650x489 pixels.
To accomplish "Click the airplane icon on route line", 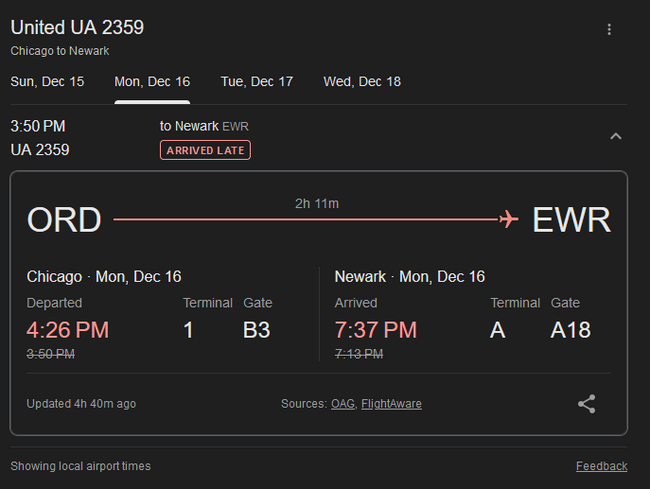I will point(508,219).
